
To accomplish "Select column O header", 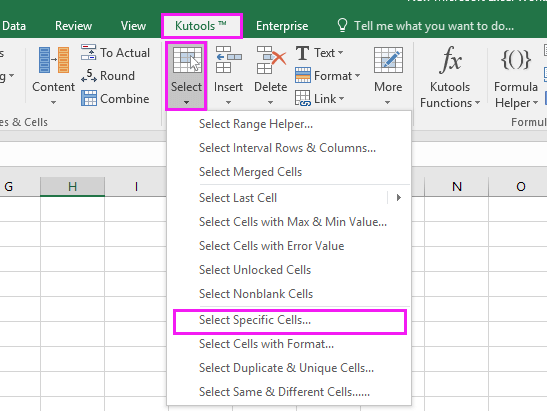I will pyautogui.click(x=518, y=187).
